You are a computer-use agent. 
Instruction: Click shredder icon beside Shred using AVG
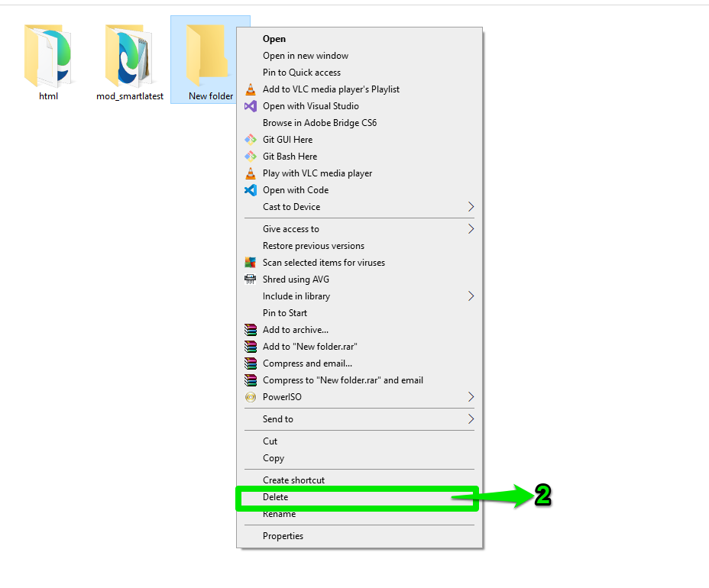[x=250, y=279]
